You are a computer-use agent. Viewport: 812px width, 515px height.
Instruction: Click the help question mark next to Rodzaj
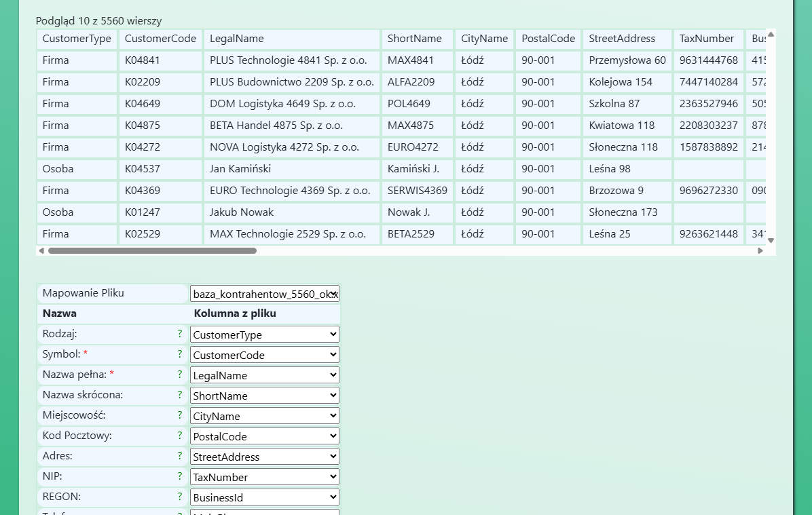pyautogui.click(x=180, y=334)
